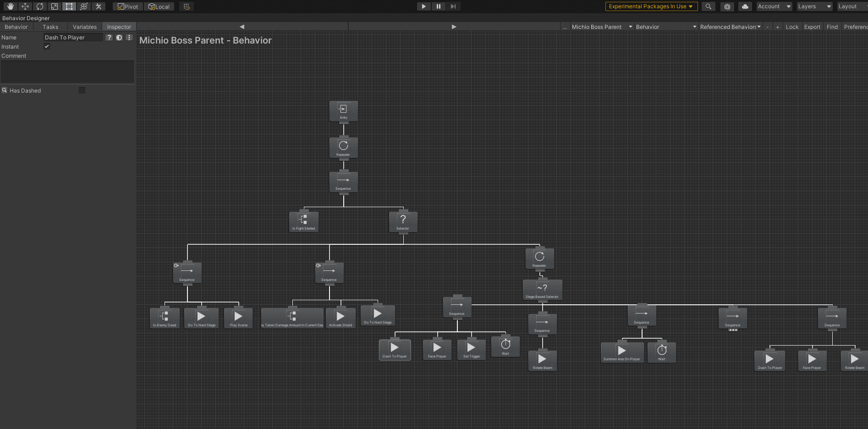Select the Rect transform tool

[69, 6]
